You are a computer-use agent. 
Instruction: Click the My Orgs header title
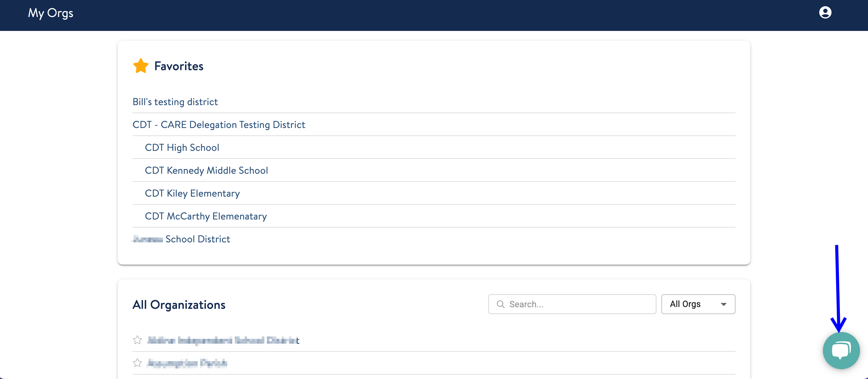click(x=51, y=13)
